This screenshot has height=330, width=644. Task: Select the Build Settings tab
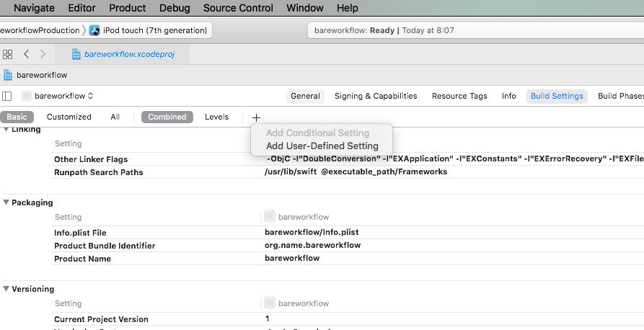557,96
